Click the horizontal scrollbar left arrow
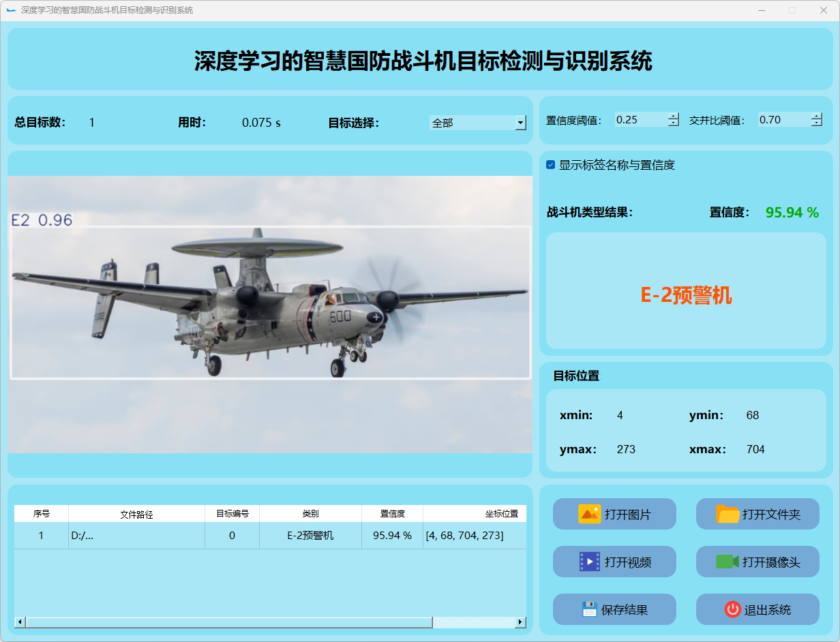 tap(20, 622)
